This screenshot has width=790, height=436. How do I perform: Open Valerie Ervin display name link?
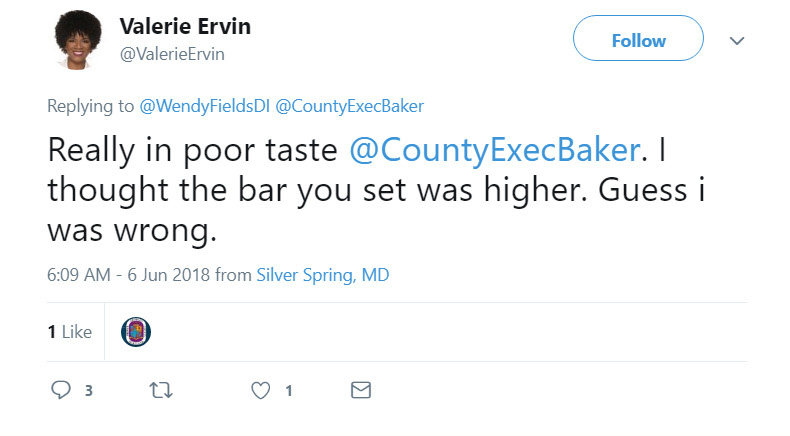185,27
